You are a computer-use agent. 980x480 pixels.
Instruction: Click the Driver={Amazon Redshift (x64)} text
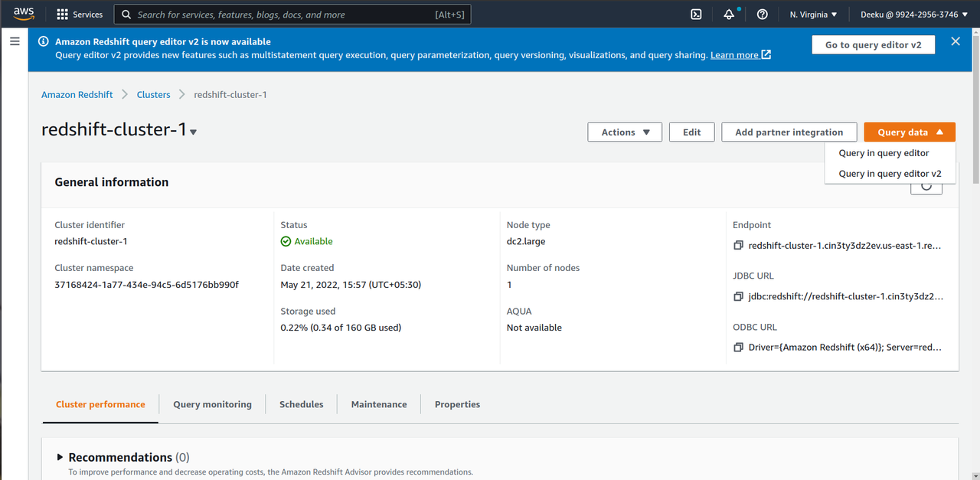845,348
